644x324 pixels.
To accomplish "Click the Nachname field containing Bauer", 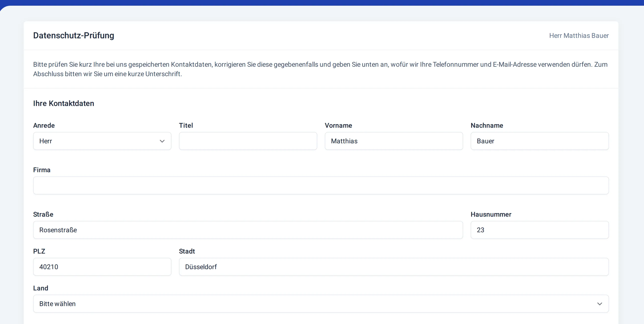I will (x=540, y=141).
